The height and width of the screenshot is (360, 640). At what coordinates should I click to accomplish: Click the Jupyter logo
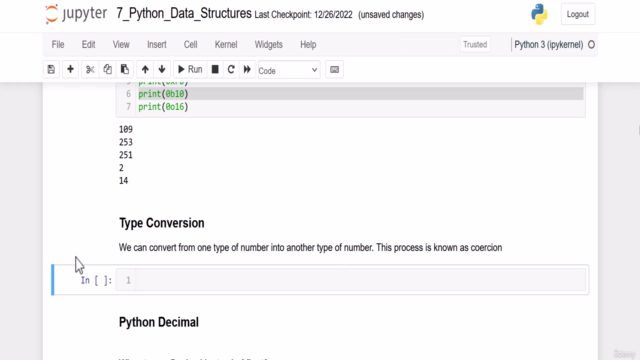[76, 14]
